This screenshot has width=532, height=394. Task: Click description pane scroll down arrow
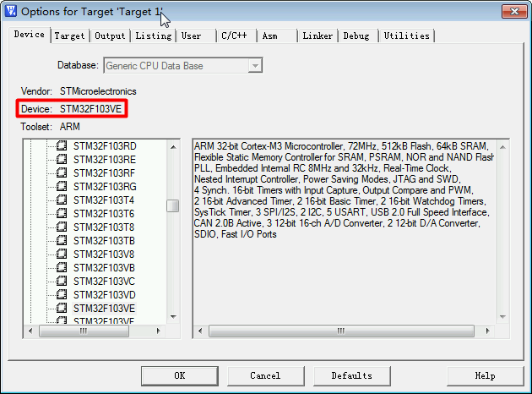click(x=502, y=316)
